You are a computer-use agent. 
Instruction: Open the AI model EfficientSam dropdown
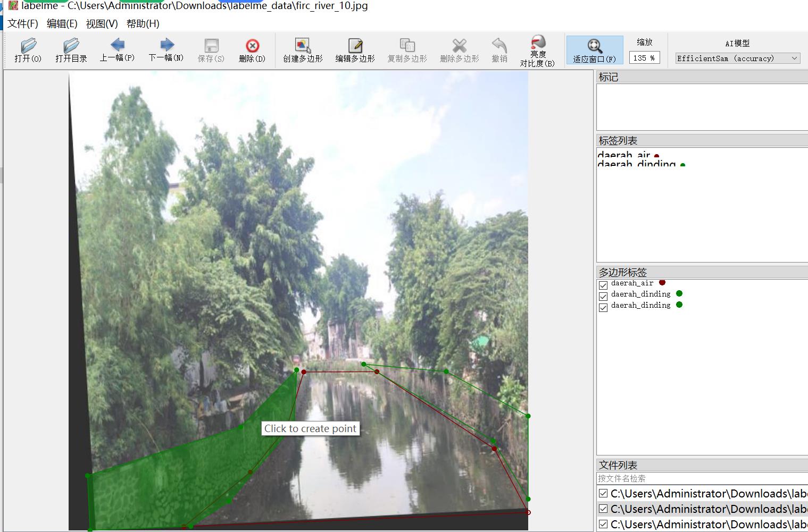coord(737,58)
